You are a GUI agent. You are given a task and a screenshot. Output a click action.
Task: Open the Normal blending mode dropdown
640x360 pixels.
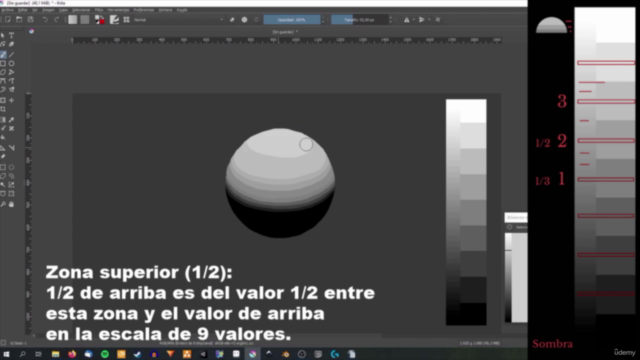click(x=179, y=20)
